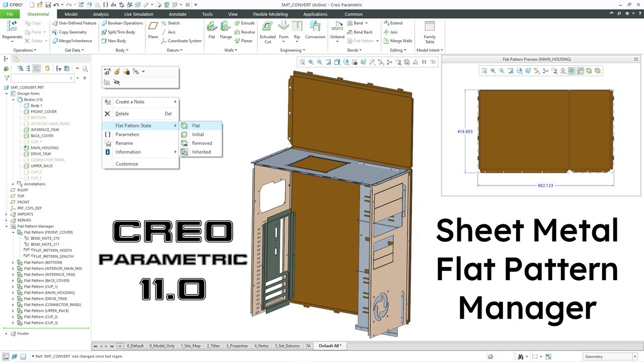The width and height of the screenshot is (644, 362).
Task: Click the Merge Walls tool
Action: pyautogui.click(x=397, y=41)
